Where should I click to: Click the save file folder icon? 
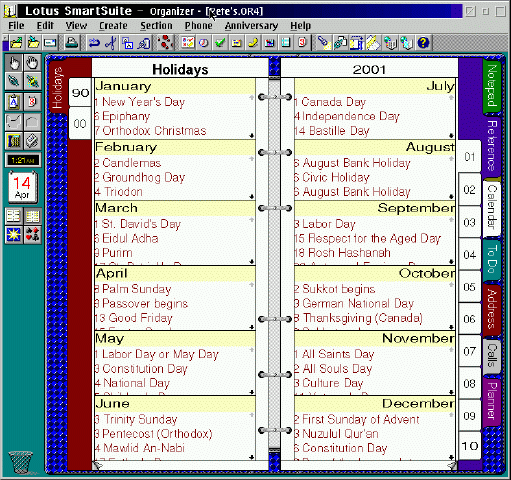[x=33, y=43]
